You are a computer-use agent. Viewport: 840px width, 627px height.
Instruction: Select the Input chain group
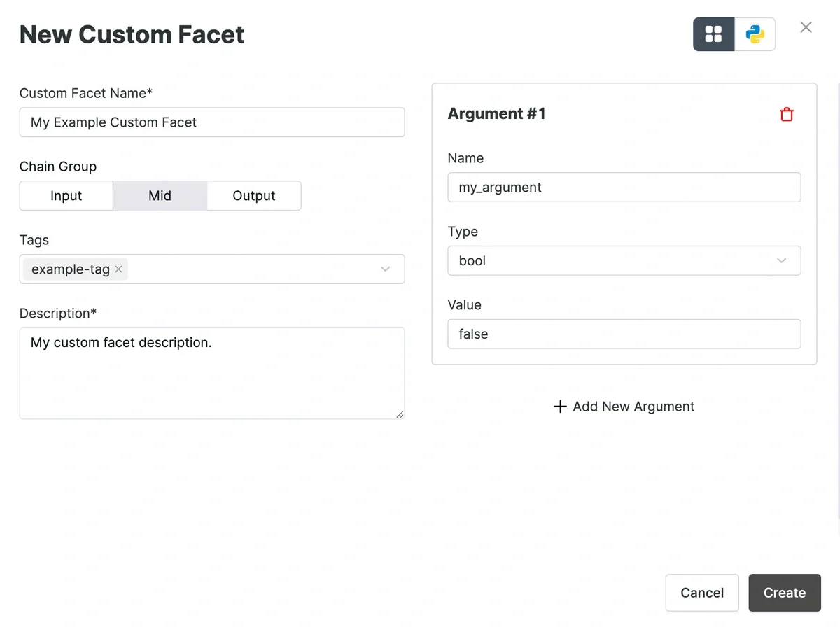(x=66, y=196)
